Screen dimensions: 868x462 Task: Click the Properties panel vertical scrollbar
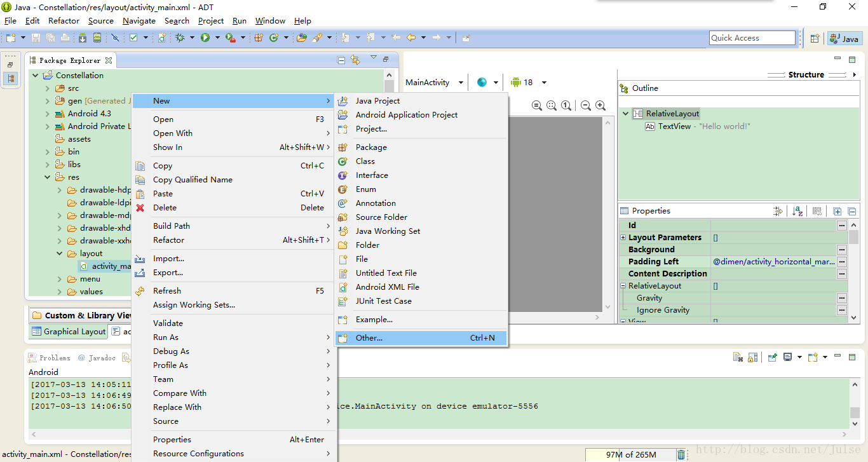click(x=854, y=270)
